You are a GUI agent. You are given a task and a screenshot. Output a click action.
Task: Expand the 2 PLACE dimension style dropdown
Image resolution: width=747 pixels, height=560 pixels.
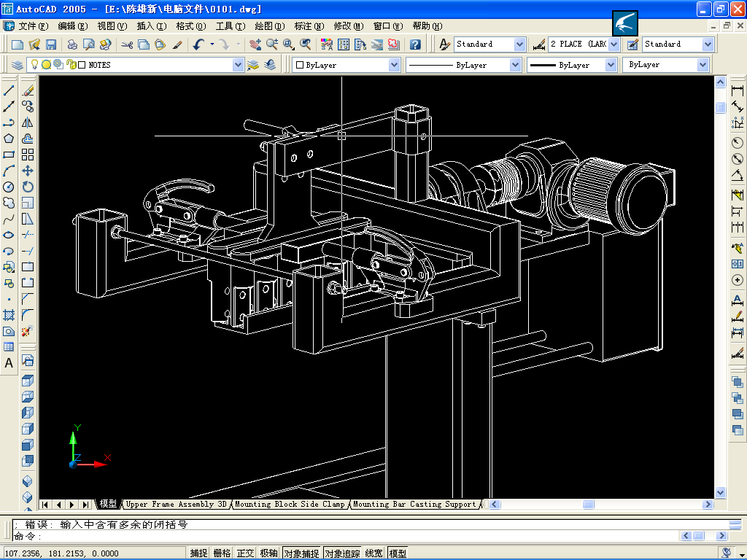click(x=614, y=44)
